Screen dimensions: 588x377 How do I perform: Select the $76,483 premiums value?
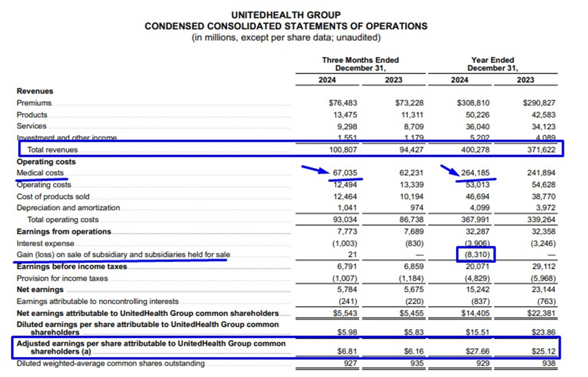tap(342, 103)
